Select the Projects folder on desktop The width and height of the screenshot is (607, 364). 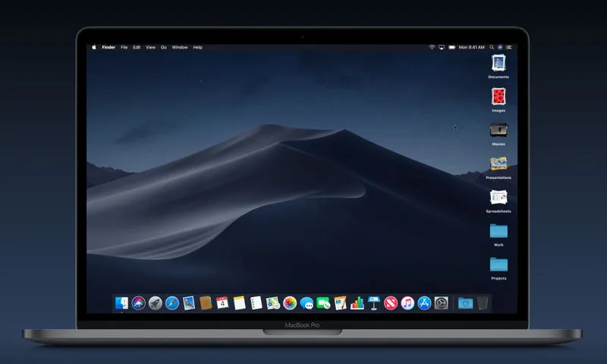498,264
